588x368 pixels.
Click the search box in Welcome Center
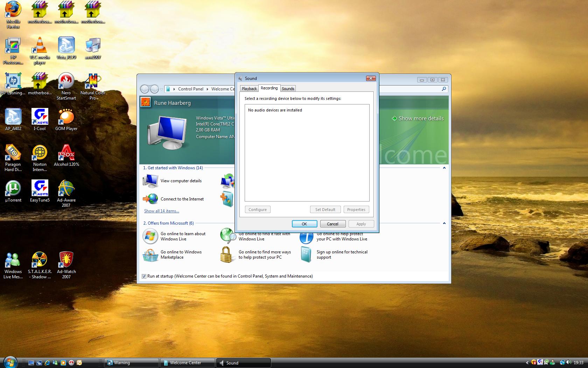pyautogui.click(x=413, y=89)
